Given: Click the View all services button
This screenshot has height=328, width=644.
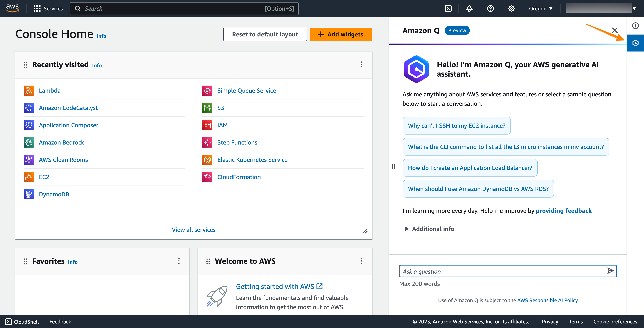Looking at the screenshot, I should pos(194,229).
